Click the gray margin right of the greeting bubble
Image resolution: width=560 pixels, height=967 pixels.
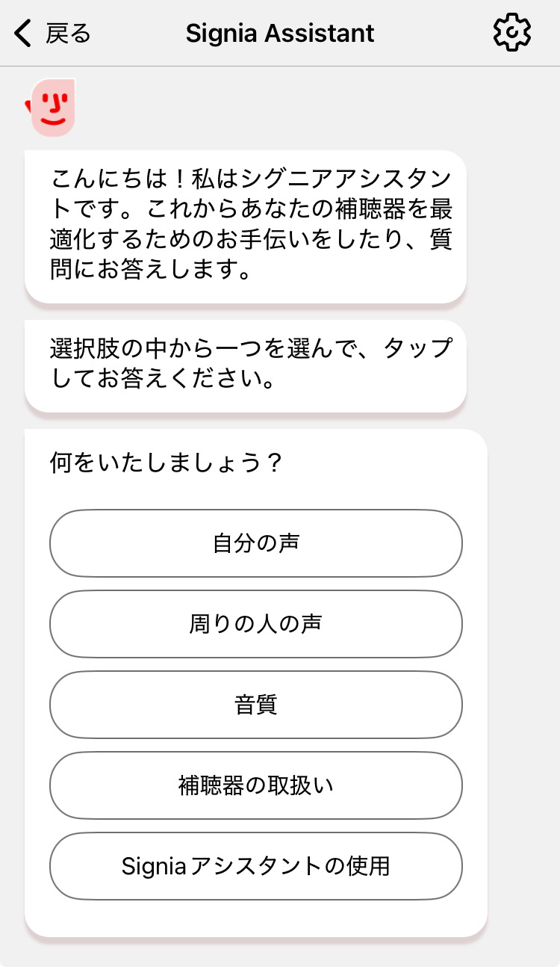point(514,226)
